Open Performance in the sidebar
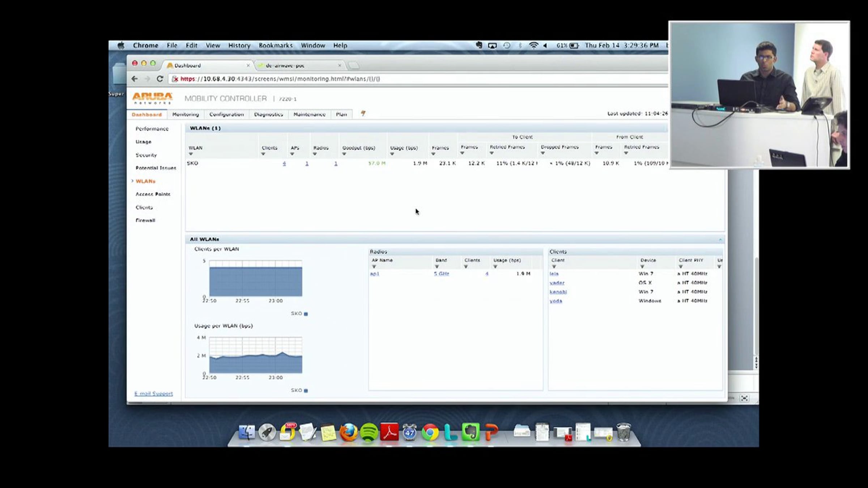868x488 pixels. point(152,129)
